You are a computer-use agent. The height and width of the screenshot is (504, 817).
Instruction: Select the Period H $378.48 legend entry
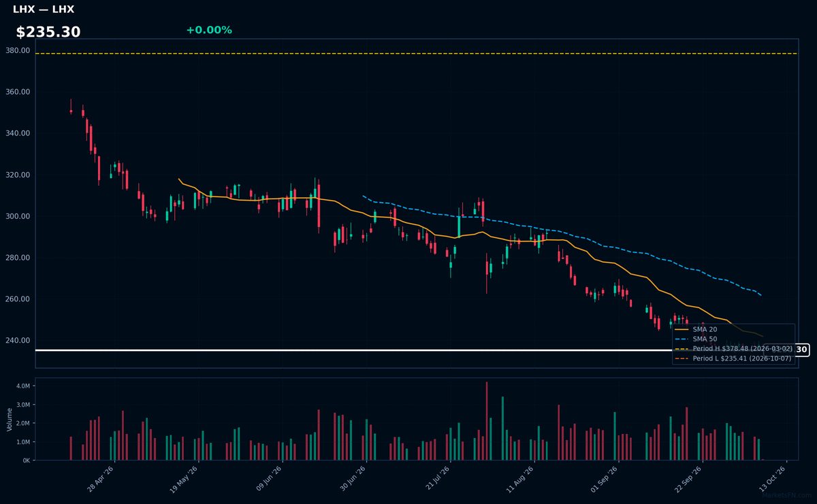tap(733, 348)
